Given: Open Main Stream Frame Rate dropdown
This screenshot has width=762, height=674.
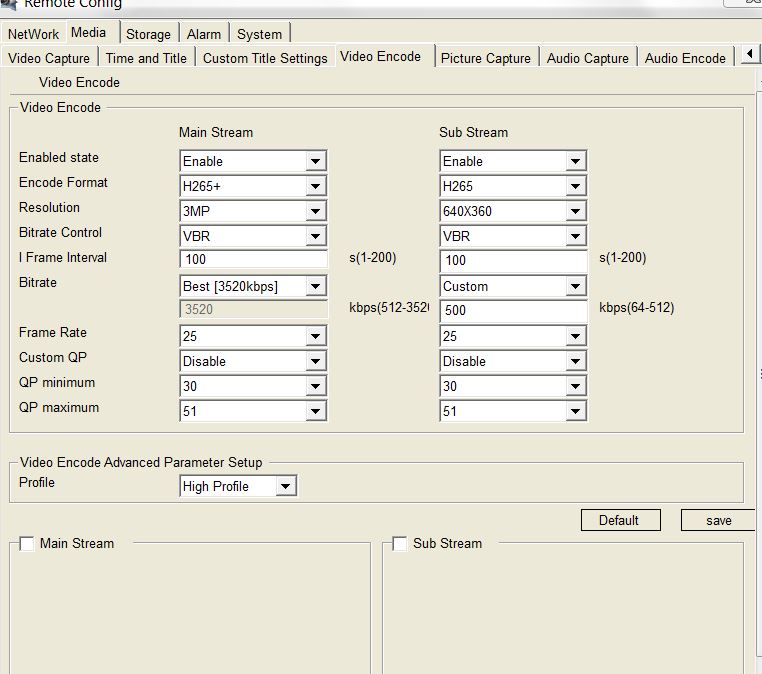Looking at the screenshot, I should click(x=253, y=336).
